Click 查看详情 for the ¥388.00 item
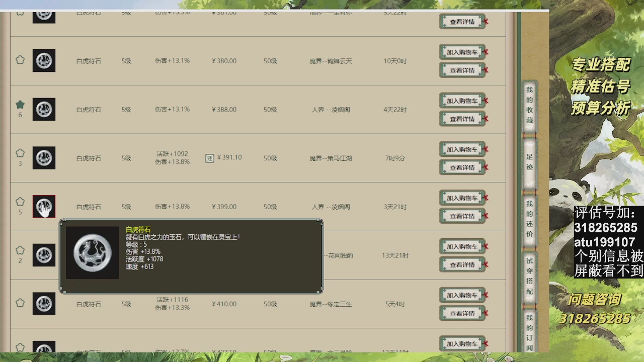Screen dimensions: 644x362 [462, 119]
